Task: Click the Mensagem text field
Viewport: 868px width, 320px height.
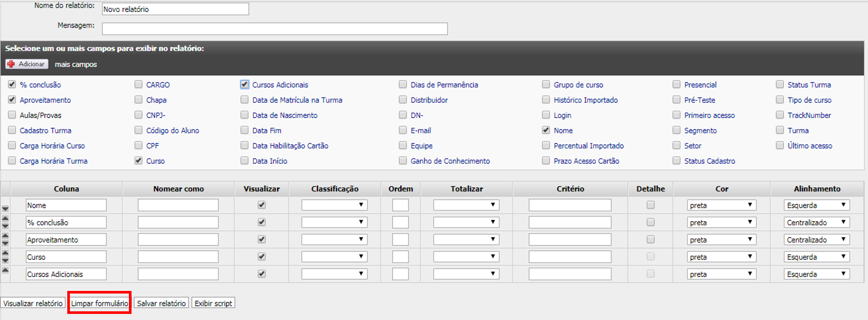Action: click(275, 29)
